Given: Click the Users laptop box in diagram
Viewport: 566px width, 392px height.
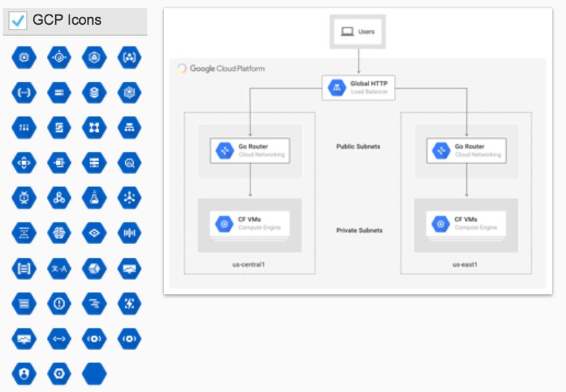Looking at the screenshot, I should point(358,32).
